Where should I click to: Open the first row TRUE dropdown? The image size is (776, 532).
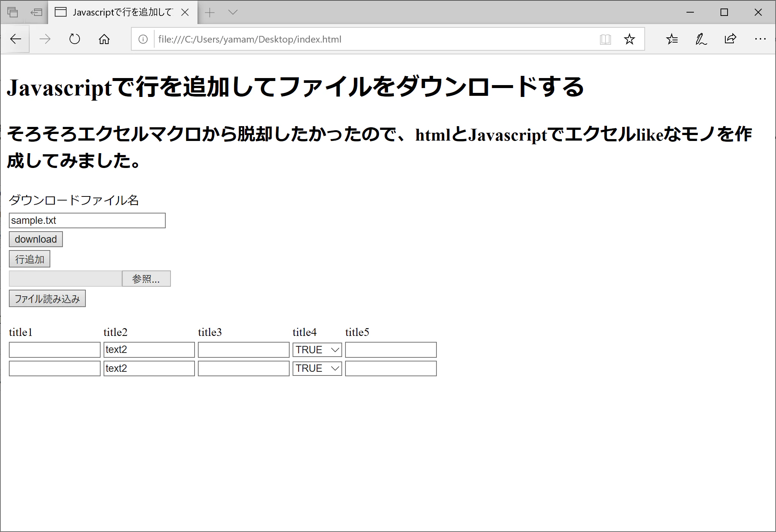317,350
